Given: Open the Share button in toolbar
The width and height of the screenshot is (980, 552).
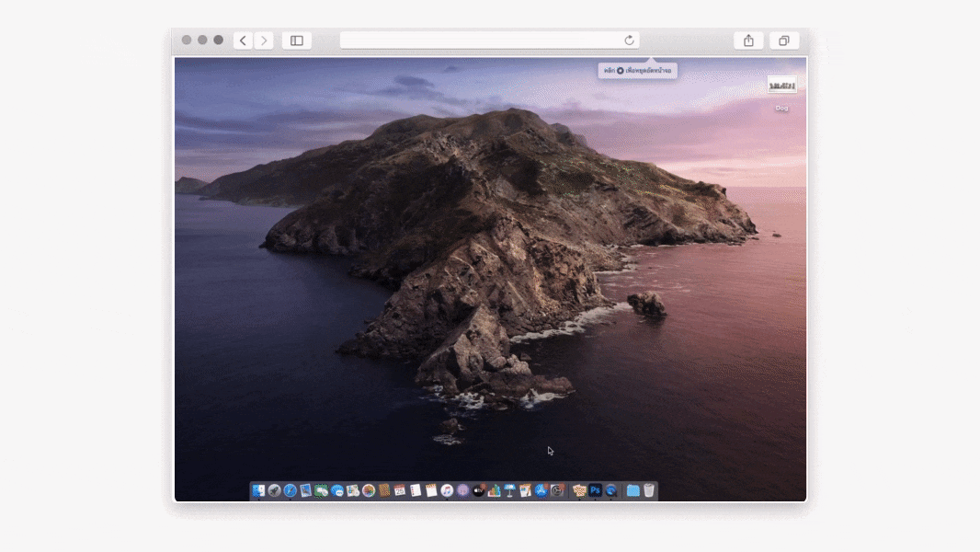Looking at the screenshot, I should click(748, 40).
